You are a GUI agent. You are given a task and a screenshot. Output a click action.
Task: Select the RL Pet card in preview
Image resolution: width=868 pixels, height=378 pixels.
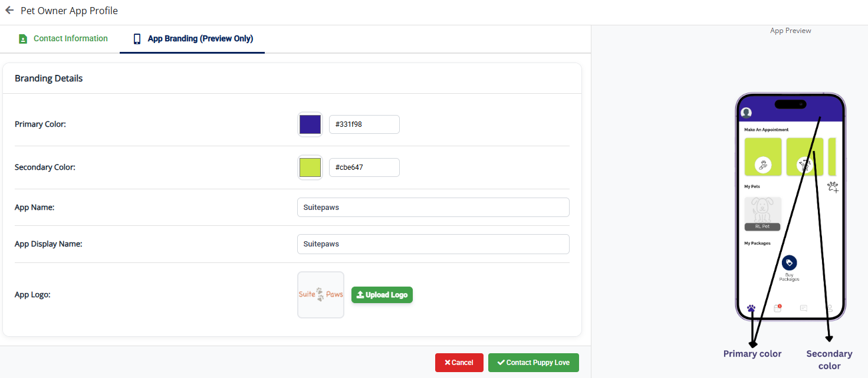point(762,213)
